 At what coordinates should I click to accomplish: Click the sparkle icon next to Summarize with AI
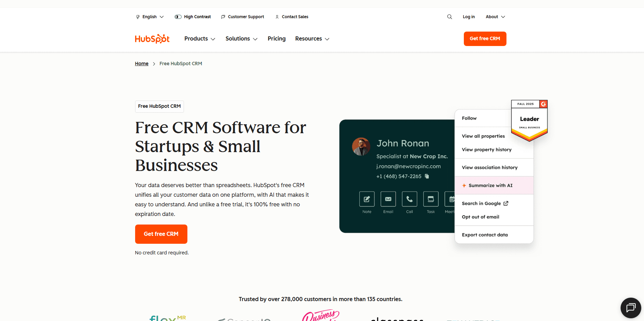coord(464,185)
